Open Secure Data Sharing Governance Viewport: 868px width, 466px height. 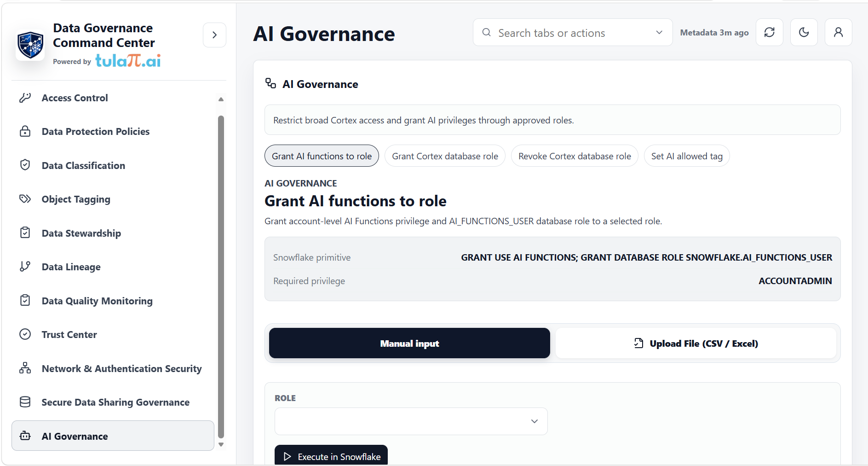(x=113, y=402)
